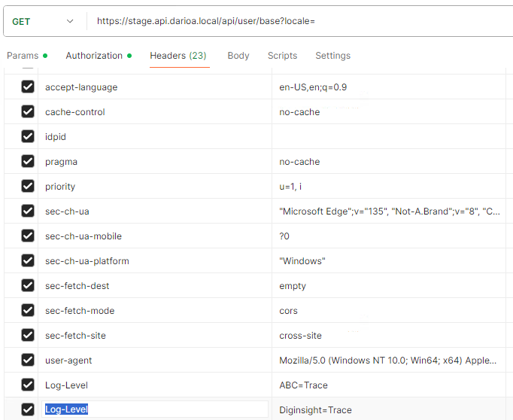The height and width of the screenshot is (420, 513).
Task: Uncheck the user-agent header checkbox
Action: pyautogui.click(x=28, y=360)
